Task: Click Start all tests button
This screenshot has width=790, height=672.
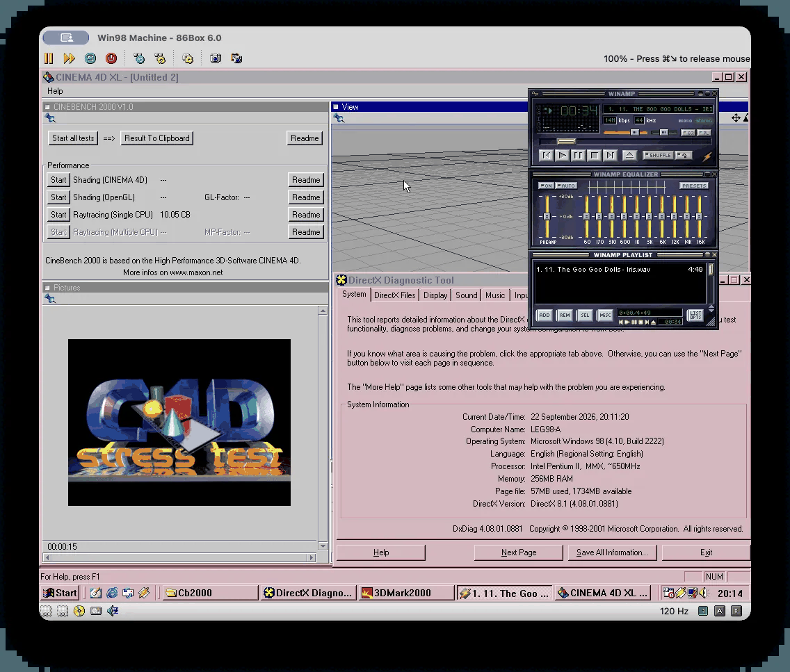Action: [73, 138]
